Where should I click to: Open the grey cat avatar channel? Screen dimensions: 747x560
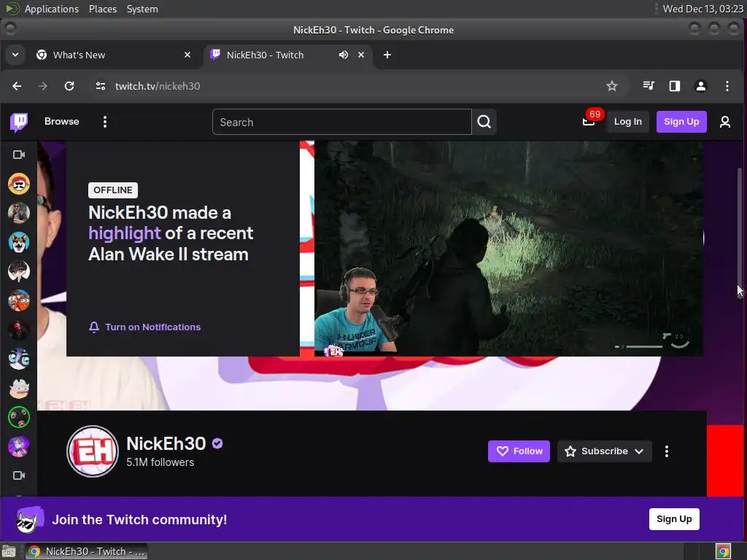[19, 388]
